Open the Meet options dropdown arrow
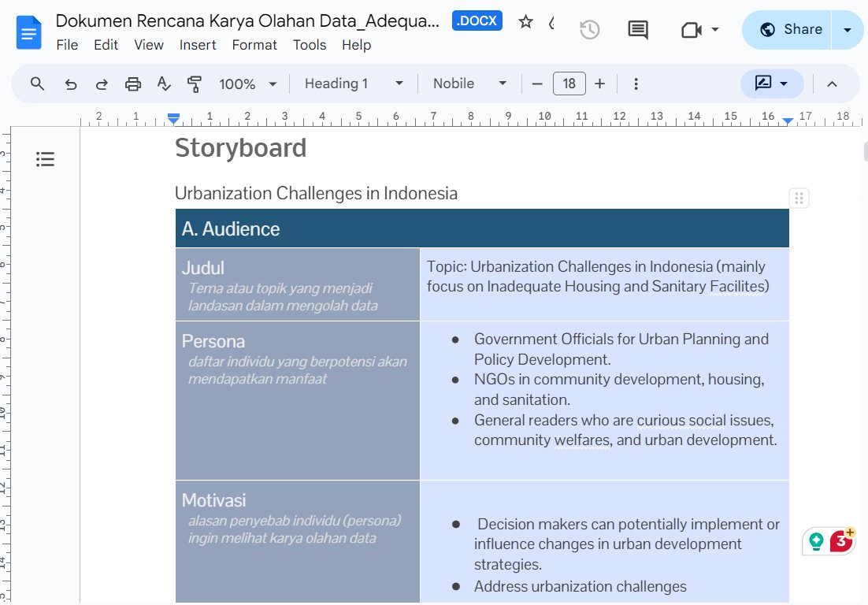 (x=715, y=29)
